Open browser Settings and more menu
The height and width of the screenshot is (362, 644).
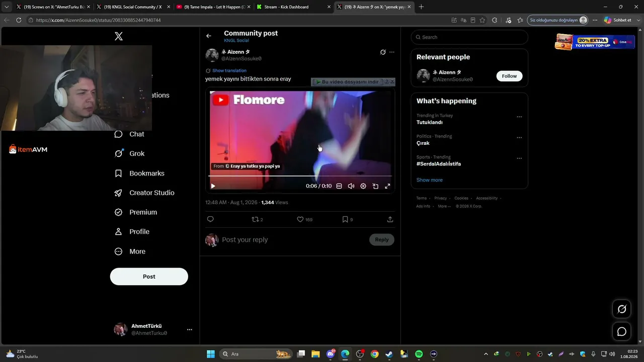[x=595, y=20]
